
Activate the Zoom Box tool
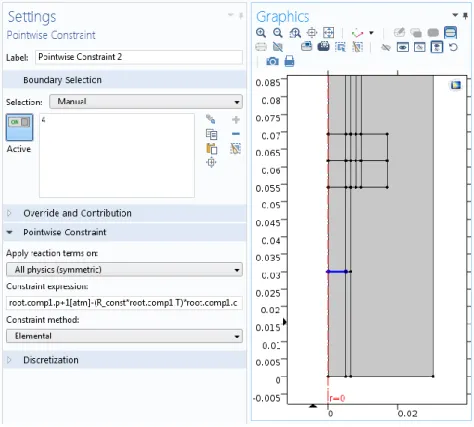[295, 33]
